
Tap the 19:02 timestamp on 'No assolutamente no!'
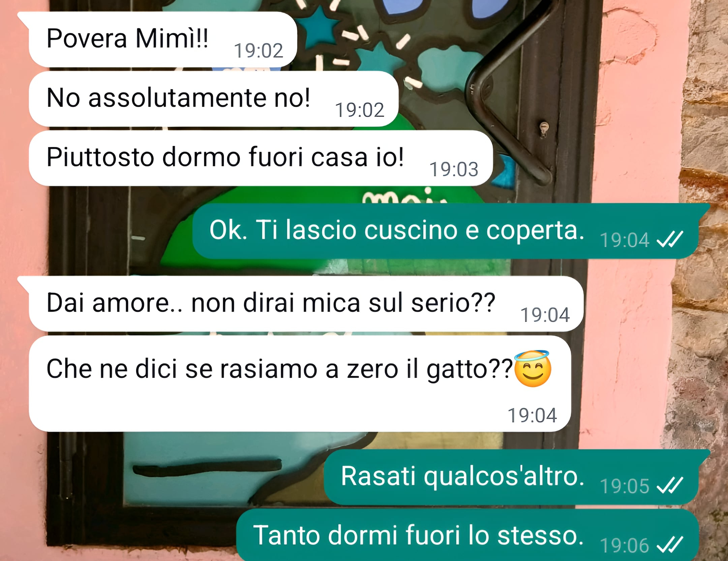click(360, 110)
